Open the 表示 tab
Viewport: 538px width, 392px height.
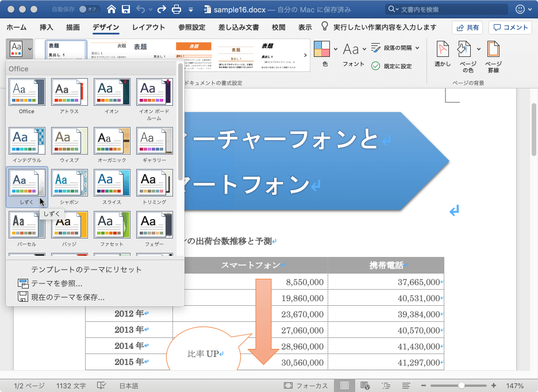(305, 27)
